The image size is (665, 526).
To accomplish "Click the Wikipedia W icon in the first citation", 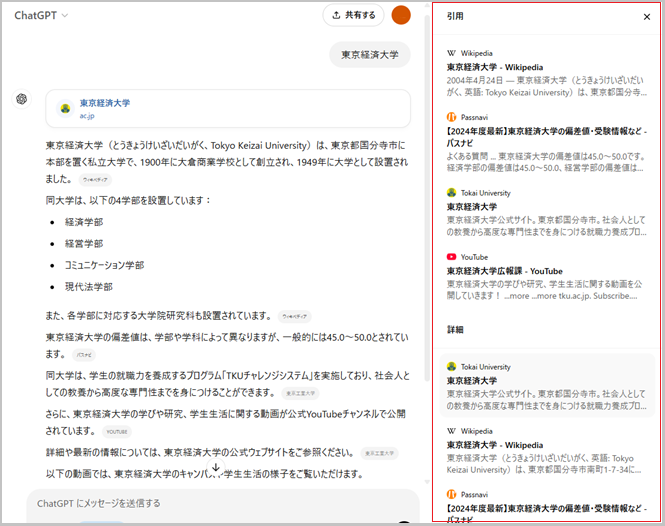I will coord(451,53).
